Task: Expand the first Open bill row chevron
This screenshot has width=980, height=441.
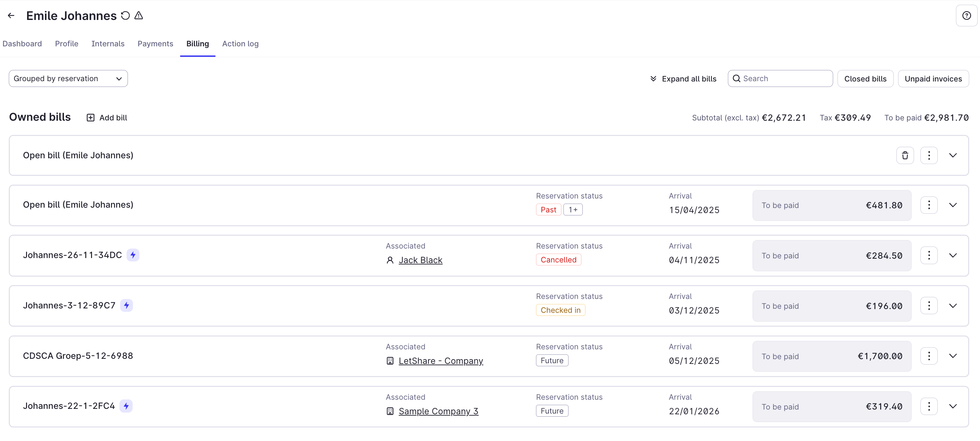Action: pyautogui.click(x=953, y=155)
